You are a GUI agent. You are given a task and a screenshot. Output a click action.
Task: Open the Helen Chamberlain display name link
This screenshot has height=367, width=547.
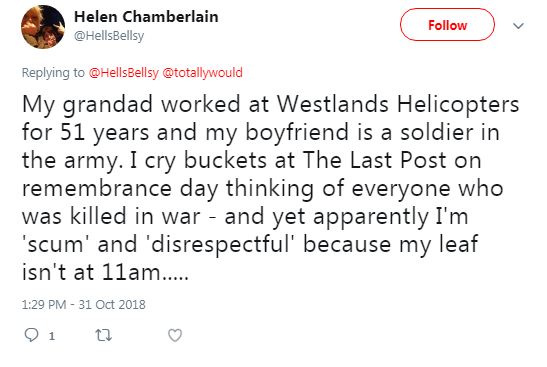[146, 17]
